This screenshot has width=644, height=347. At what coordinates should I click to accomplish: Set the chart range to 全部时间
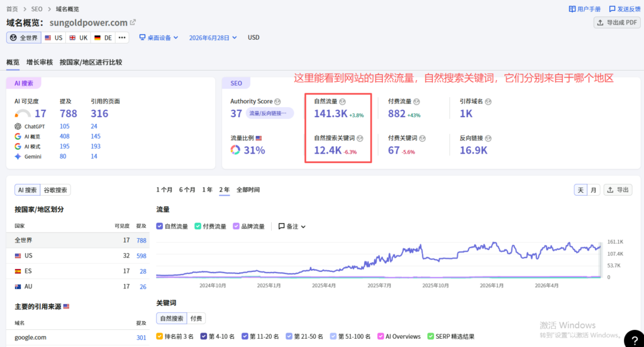(248, 190)
